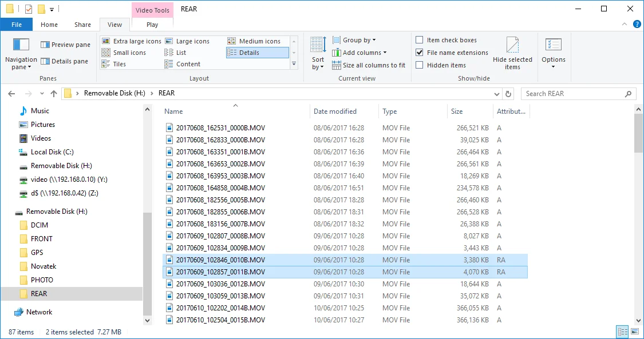Open the File tab
The image size is (644, 339).
tap(17, 25)
